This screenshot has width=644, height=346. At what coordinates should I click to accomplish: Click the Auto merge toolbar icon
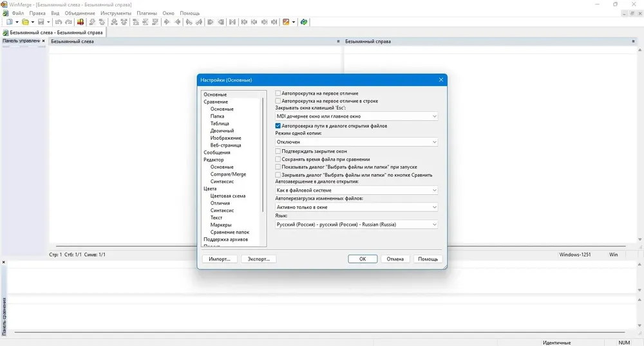tap(232, 22)
